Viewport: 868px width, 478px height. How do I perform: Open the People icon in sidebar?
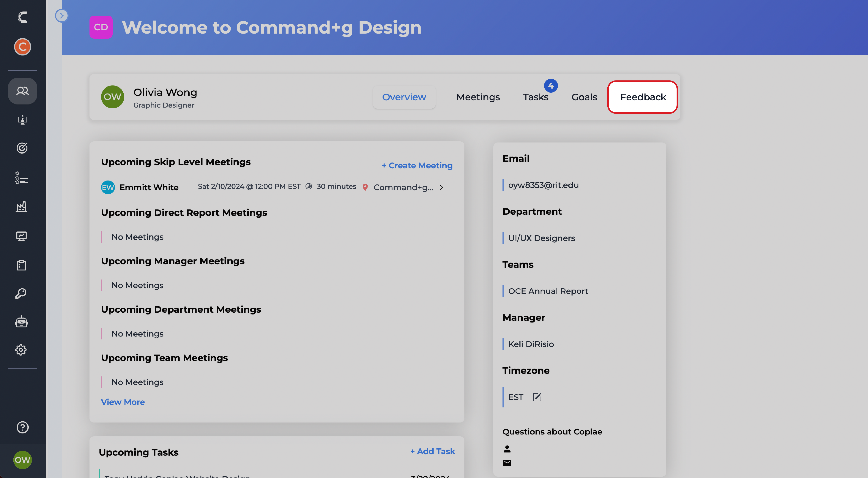[22, 91]
